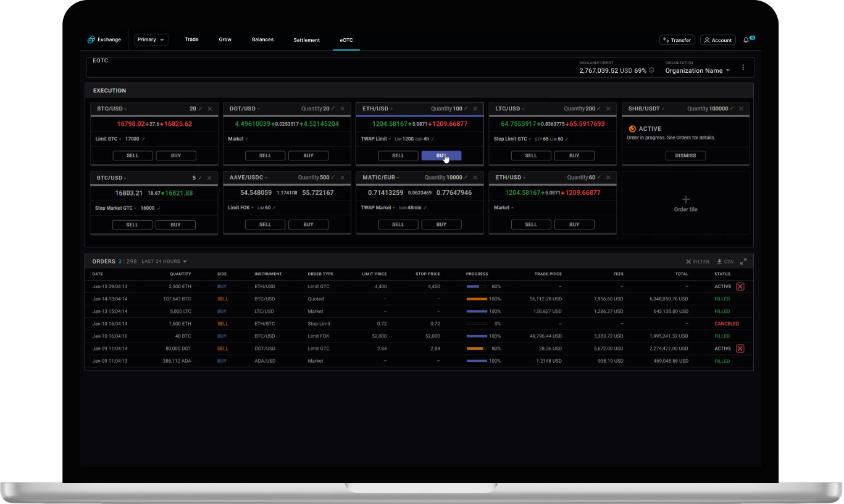
Task: Click the 60% progress bar of ETH order
Action: coord(477,287)
